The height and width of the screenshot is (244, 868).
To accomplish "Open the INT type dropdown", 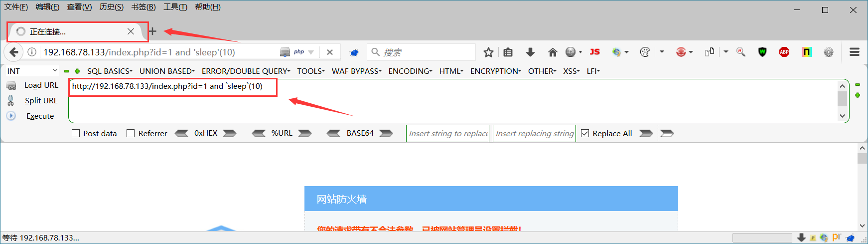I will [x=32, y=71].
